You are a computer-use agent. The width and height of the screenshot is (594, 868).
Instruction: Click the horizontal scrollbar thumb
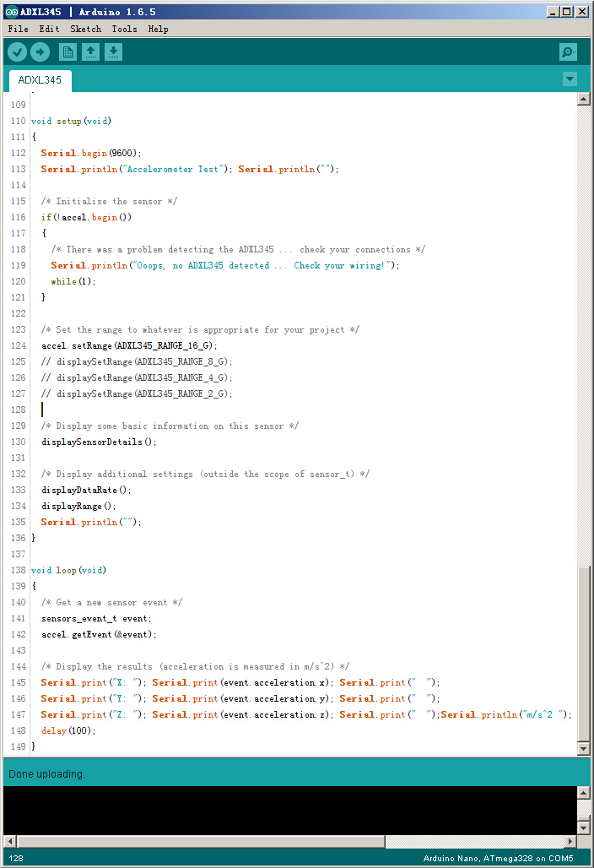tap(201, 842)
